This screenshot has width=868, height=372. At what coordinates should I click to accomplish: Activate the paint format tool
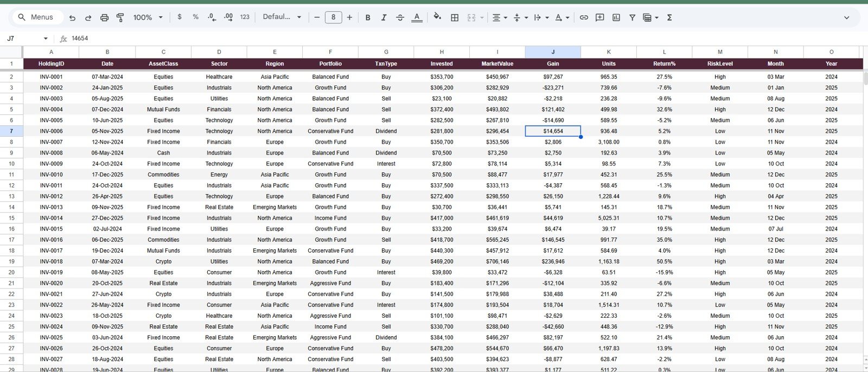pyautogui.click(x=120, y=17)
